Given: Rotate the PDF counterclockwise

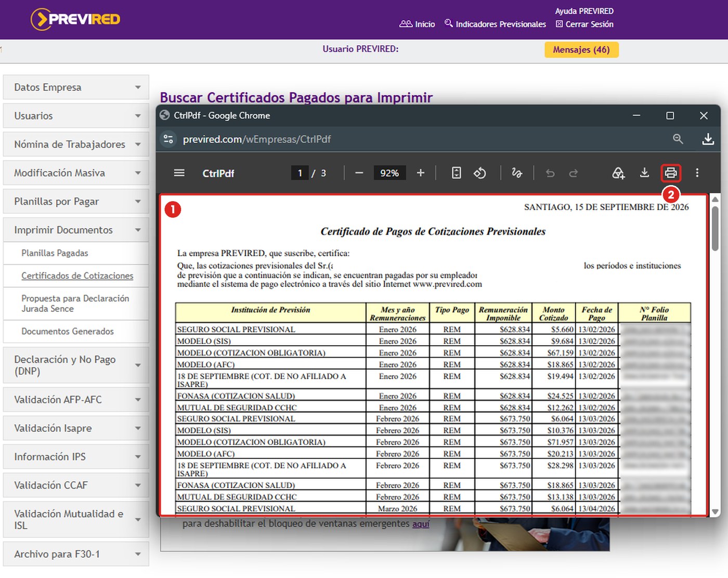Looking at the screenshot, I should click(480, 173).
